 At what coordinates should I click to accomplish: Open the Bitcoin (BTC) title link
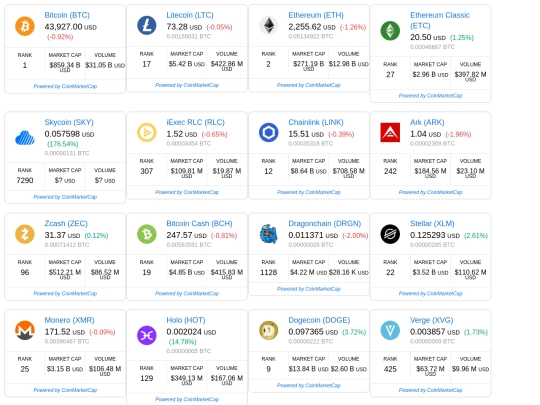tap(67, 15)
